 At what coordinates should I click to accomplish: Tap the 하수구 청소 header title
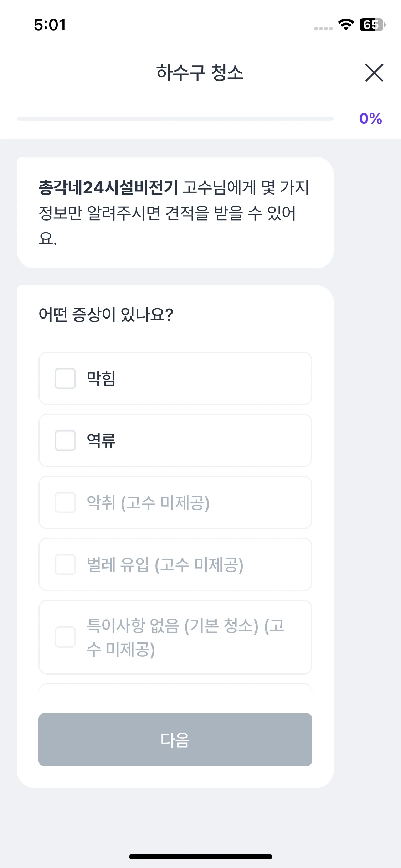tap(200, 73)
